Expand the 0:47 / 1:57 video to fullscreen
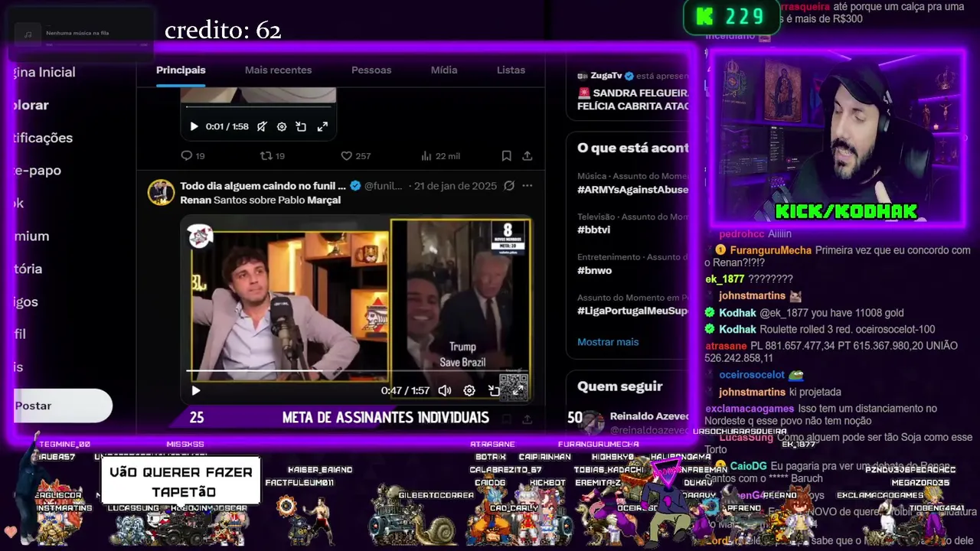The height and width of the screenshot is (551, 980). [518, 390]
